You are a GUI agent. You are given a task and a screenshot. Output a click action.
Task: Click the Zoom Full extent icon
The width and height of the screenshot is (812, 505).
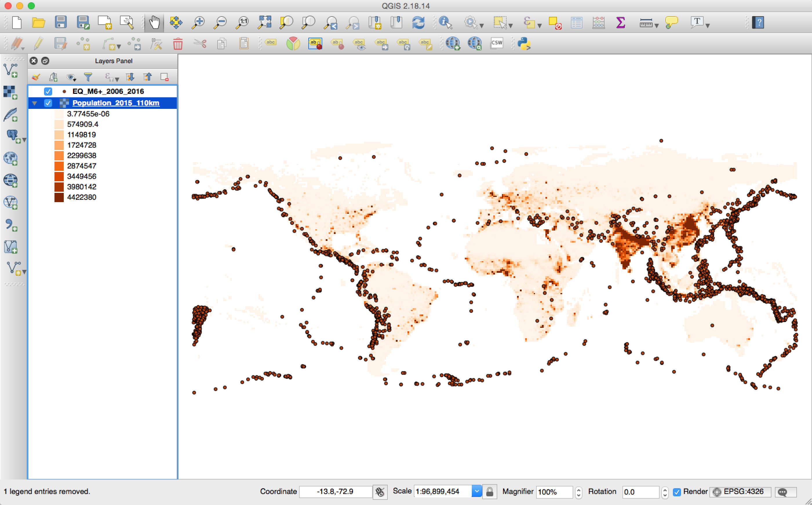click(264, 23)
